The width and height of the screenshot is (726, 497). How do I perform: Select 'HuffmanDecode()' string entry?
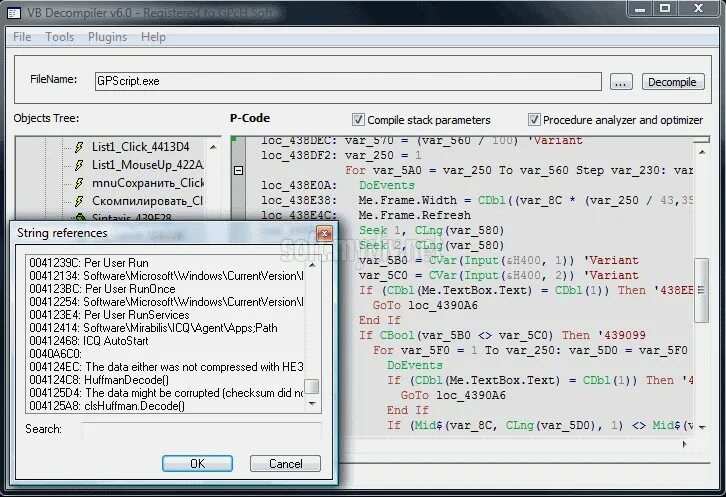[x=166, y=380]
